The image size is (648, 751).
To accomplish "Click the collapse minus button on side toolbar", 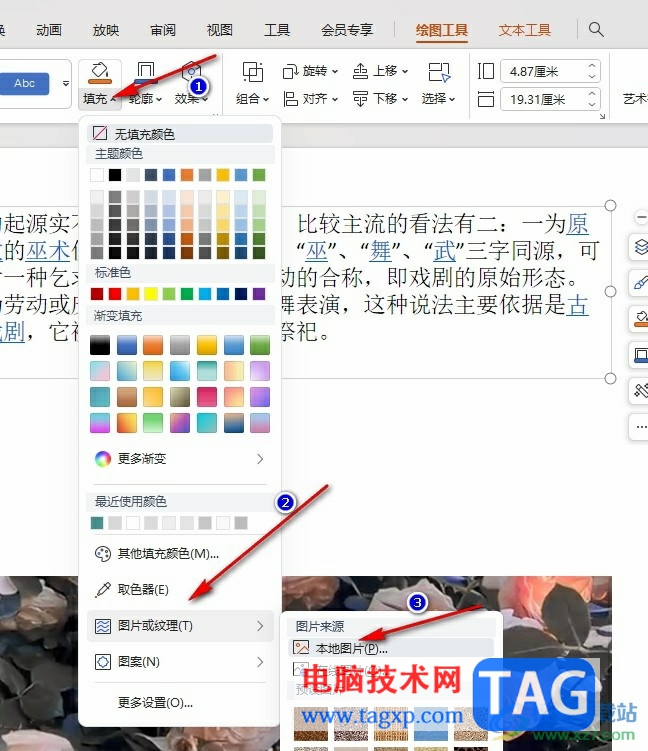I will pyautogui.click(x=641, y=217).
